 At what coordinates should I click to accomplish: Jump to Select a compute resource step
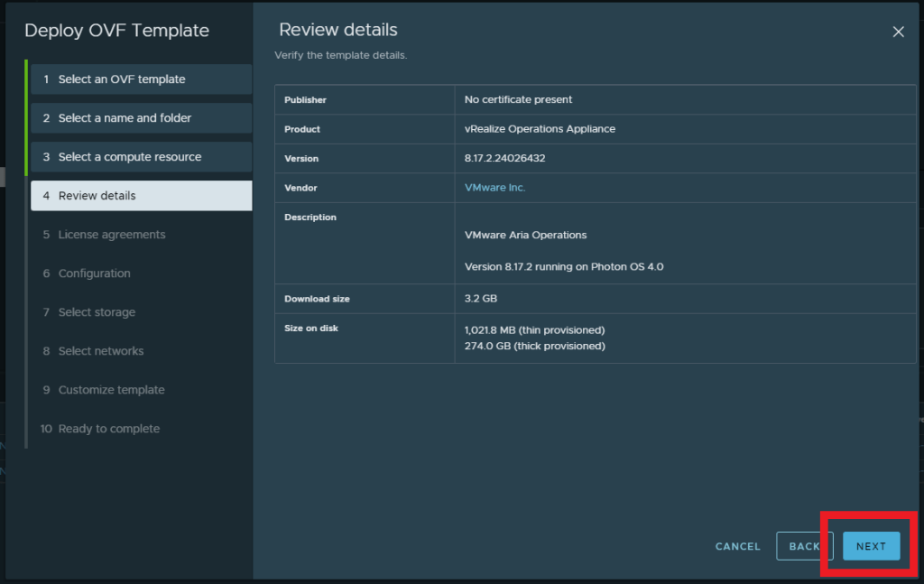[x=141, y=157]
